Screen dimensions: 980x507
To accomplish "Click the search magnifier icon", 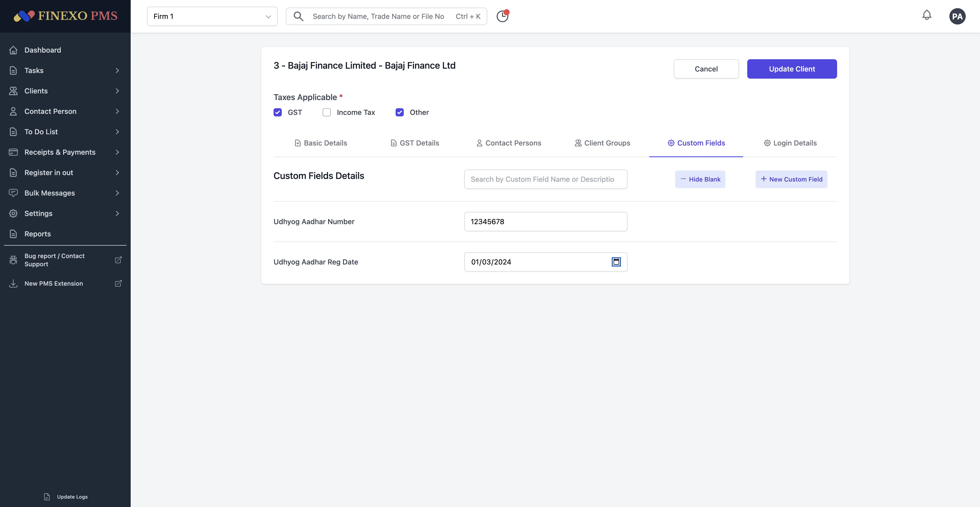I will coord(299,16).
